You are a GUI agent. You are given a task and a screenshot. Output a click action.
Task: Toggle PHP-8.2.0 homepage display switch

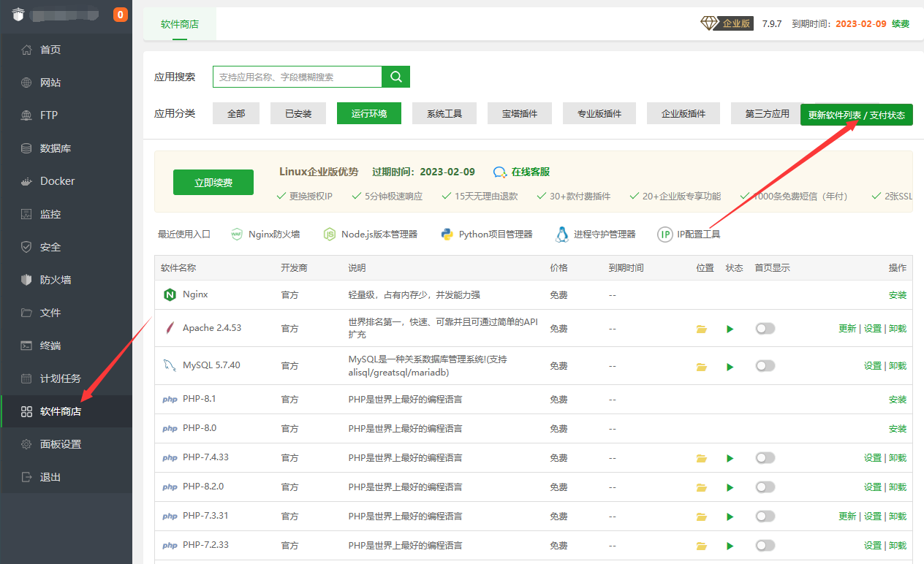[x=765, y=487]
